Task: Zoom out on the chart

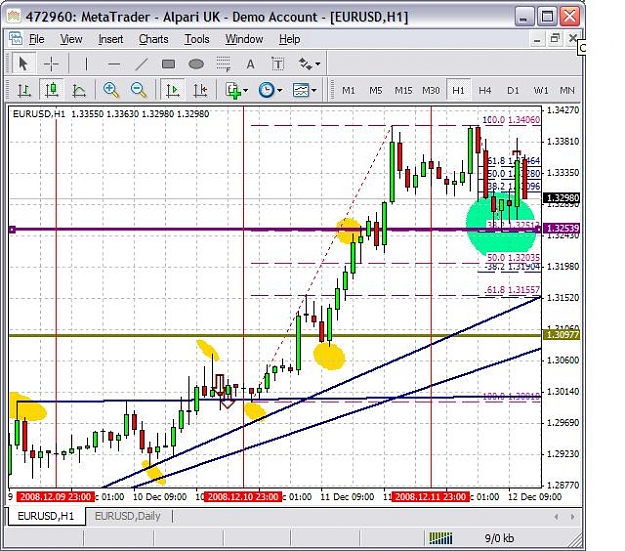Action: [x=138, y=90]
